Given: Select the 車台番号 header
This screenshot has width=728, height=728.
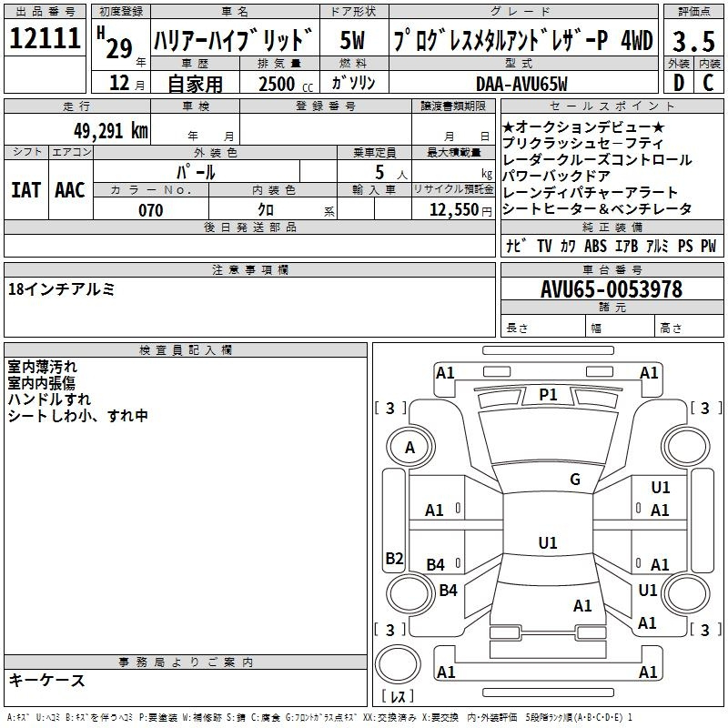Looking at the screenshot, I should (612, 269).
